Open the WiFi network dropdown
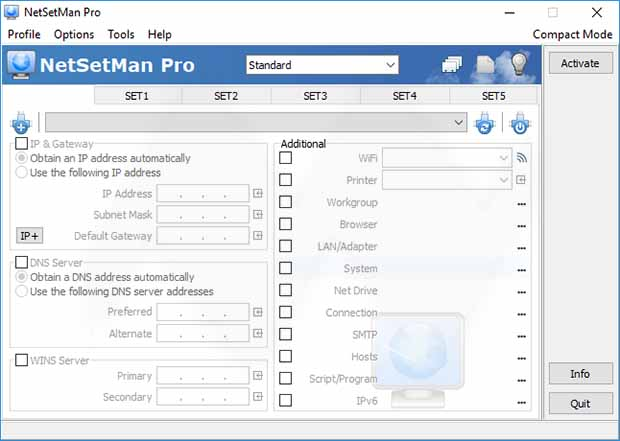This screenshot has width=620, height=441. pos(447,158)
